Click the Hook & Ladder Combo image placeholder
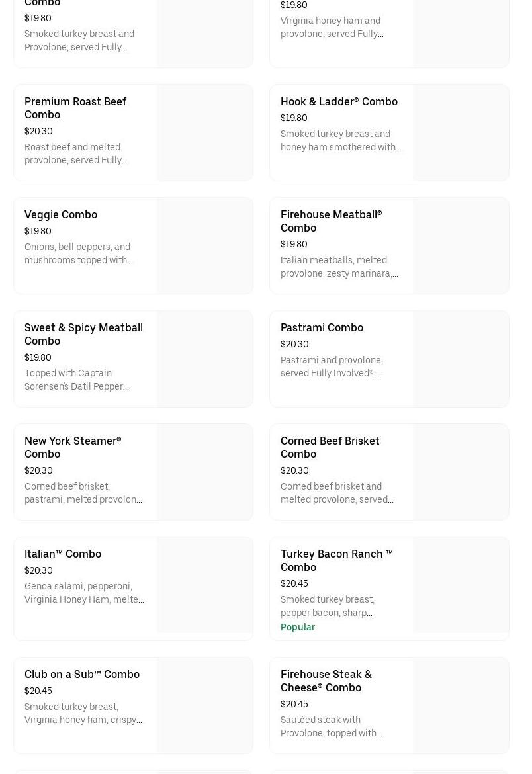The image size is (532, 774). (461, 132)
